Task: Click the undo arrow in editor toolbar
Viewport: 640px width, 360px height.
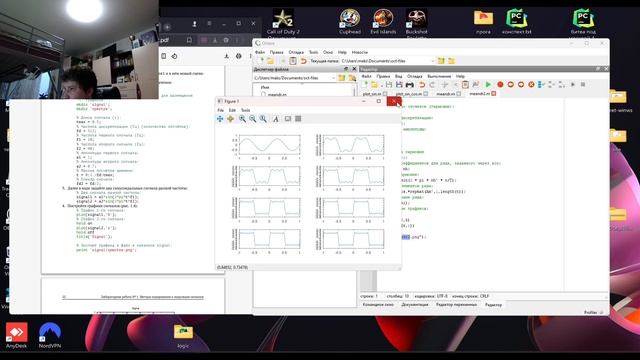Action: pyautogui.click(x=422, y=84)
